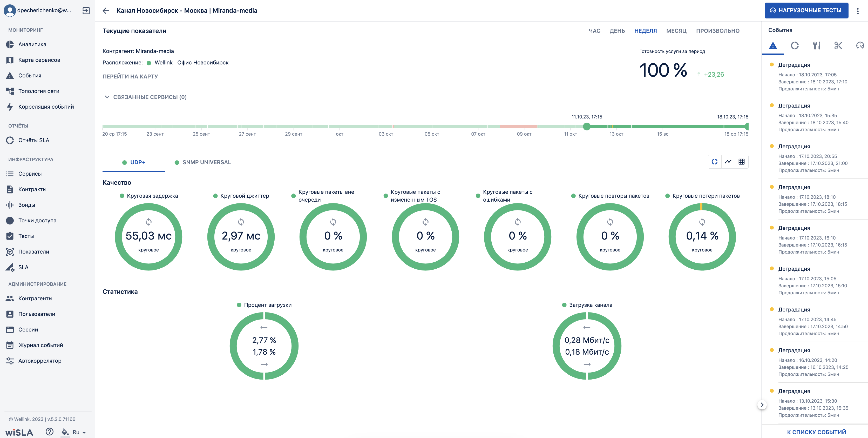Select the МЕСЯЦ period tab

[x=676, y=31]
